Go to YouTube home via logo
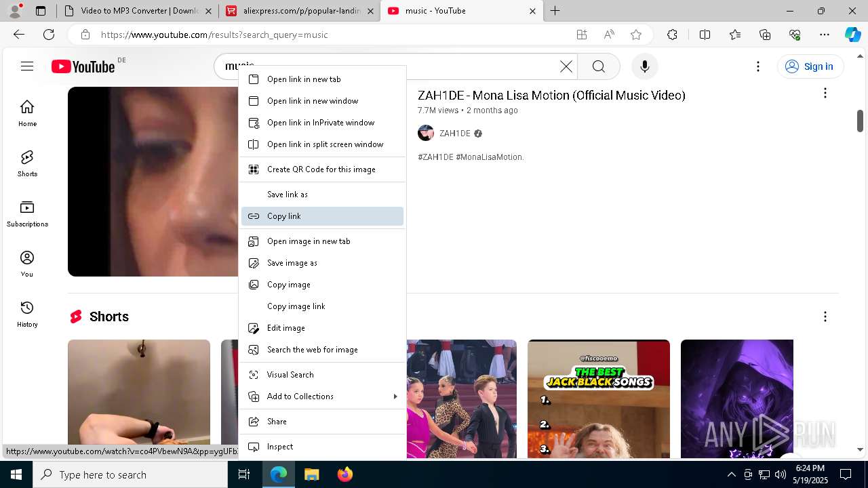 pyautogui.click(x=83, y=66)
